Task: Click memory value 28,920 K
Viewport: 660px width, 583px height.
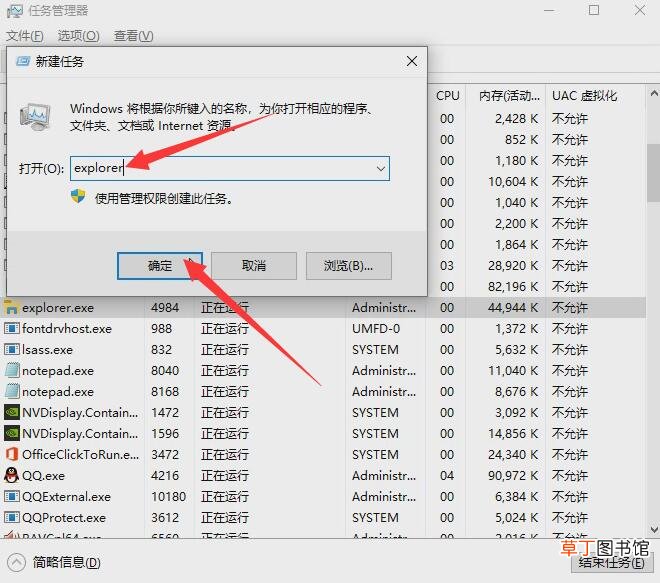Action: coord(513,266)
